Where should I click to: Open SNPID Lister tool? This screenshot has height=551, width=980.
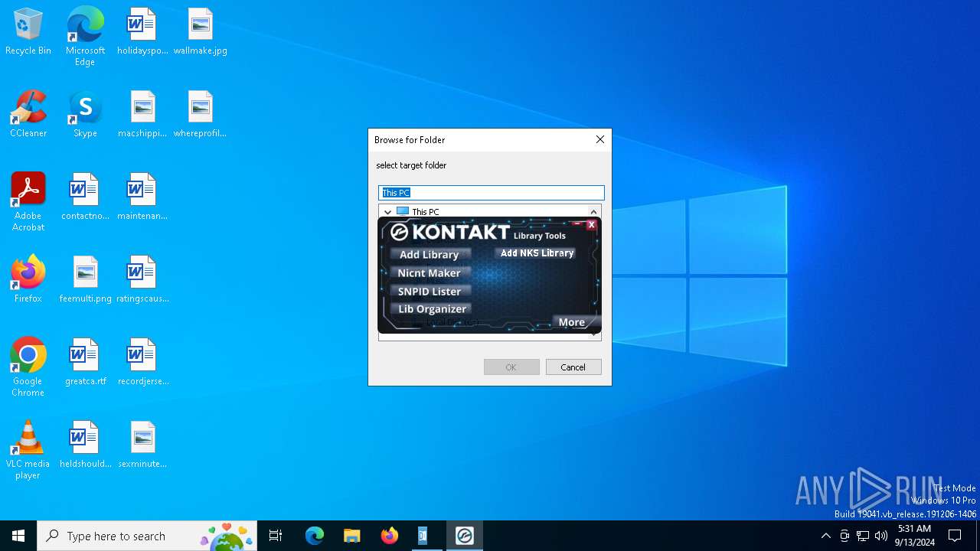coord(430,291)
